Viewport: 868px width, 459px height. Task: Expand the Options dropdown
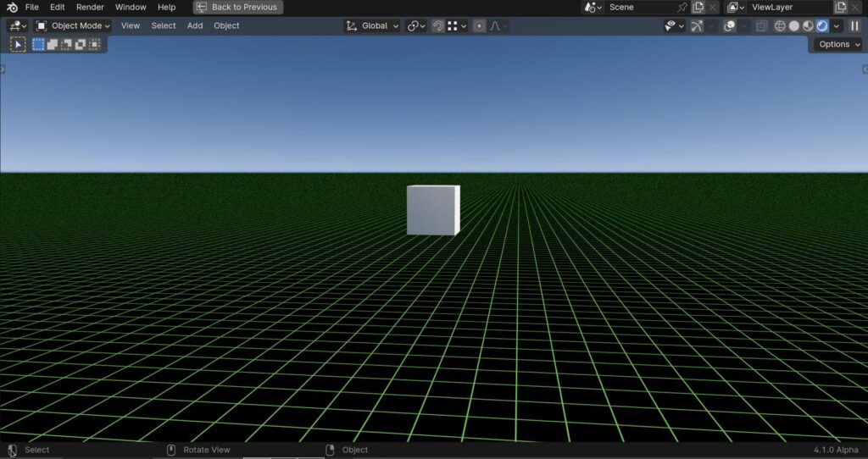click(x=838, y=44)
